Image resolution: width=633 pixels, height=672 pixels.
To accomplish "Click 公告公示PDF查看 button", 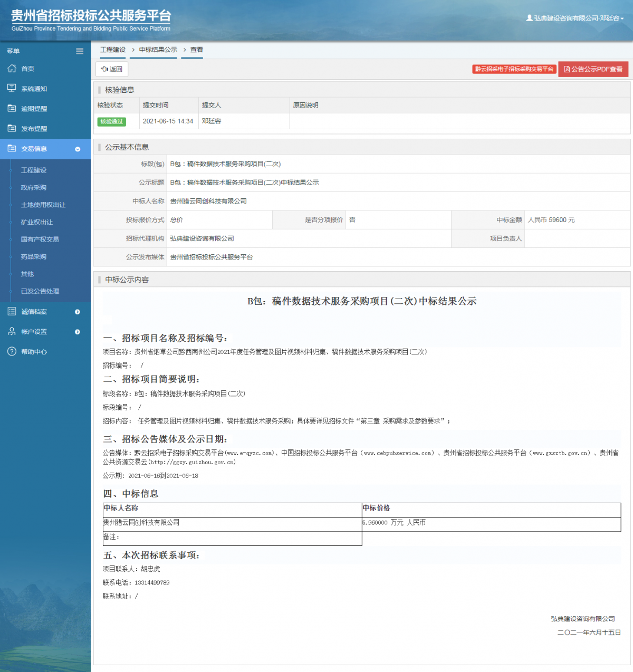I will pyautogui.click(x=593, y=69).
